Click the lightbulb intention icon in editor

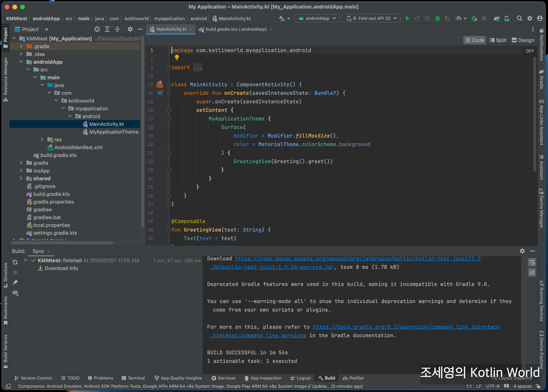pyautogui.click(x=177, y=57)
